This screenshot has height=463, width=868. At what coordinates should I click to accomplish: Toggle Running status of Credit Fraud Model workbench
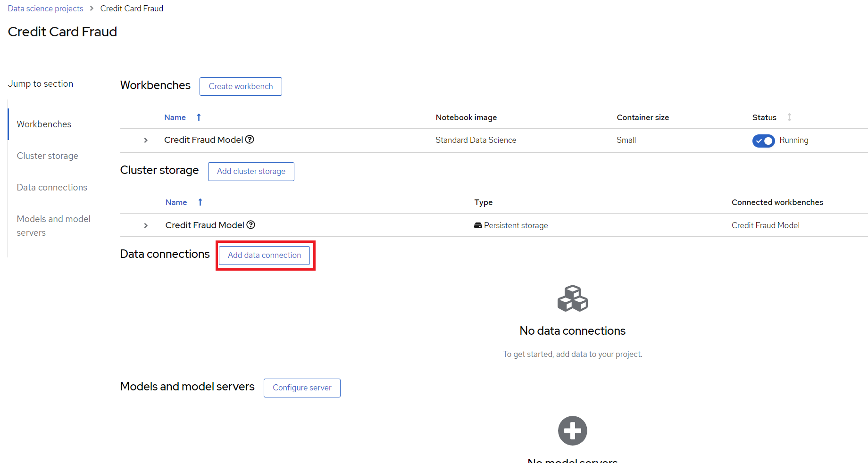(x=763, y=141)
